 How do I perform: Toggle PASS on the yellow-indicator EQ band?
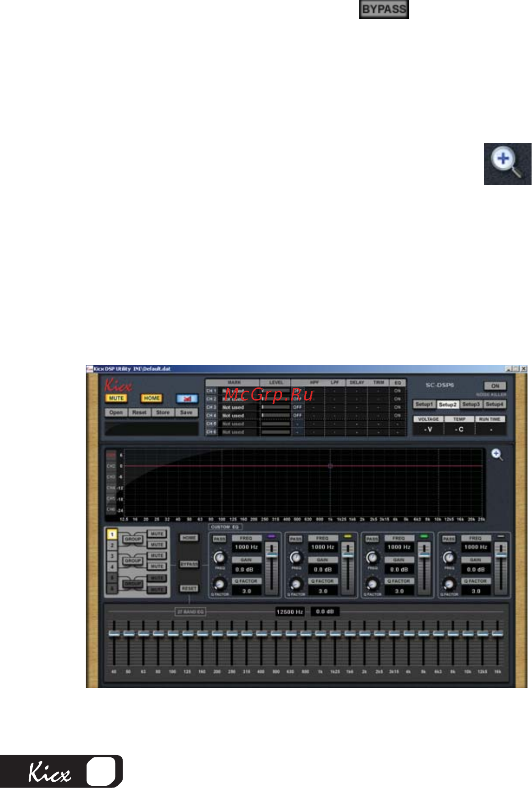pyautogui.click(x=296, y=539)
